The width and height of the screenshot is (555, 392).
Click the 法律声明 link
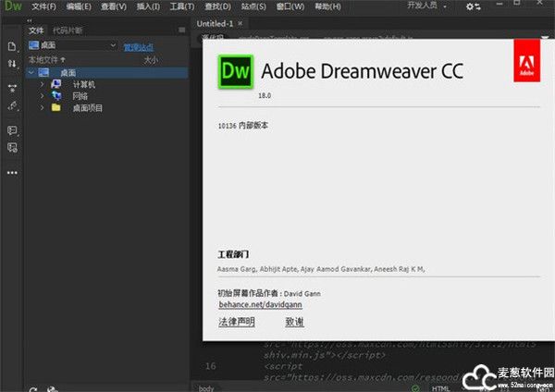tap(236, 322)
